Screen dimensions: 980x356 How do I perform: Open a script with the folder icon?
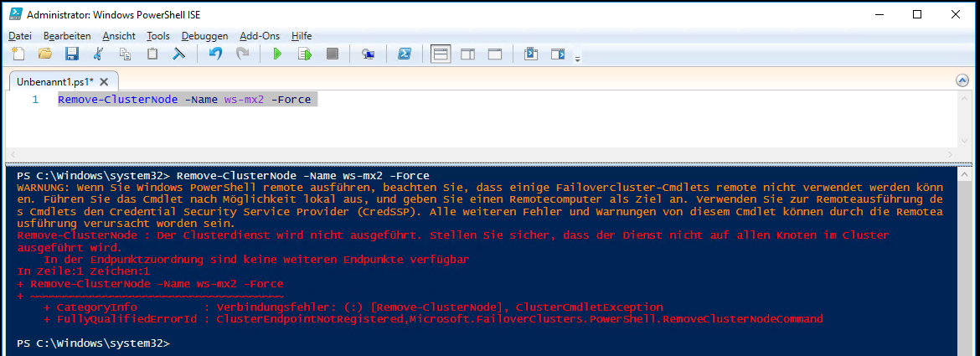click(45, 54)
